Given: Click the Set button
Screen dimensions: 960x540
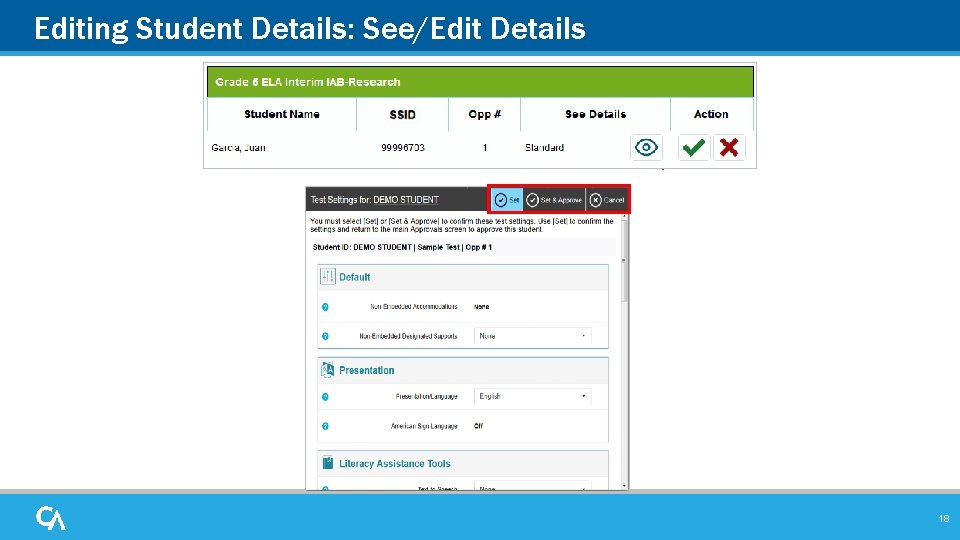Looking at the screenshot, I should click(507, 200).
